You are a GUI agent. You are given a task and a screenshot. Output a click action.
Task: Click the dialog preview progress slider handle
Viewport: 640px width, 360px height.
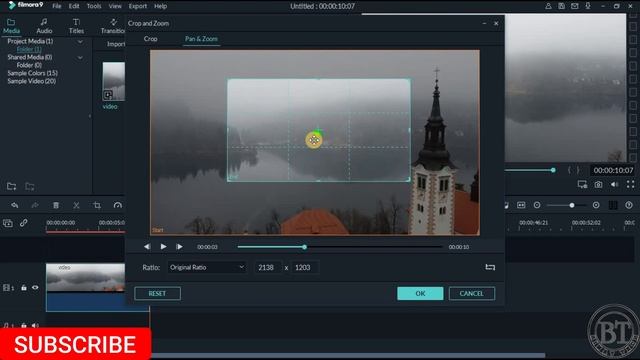coord(304,247)
